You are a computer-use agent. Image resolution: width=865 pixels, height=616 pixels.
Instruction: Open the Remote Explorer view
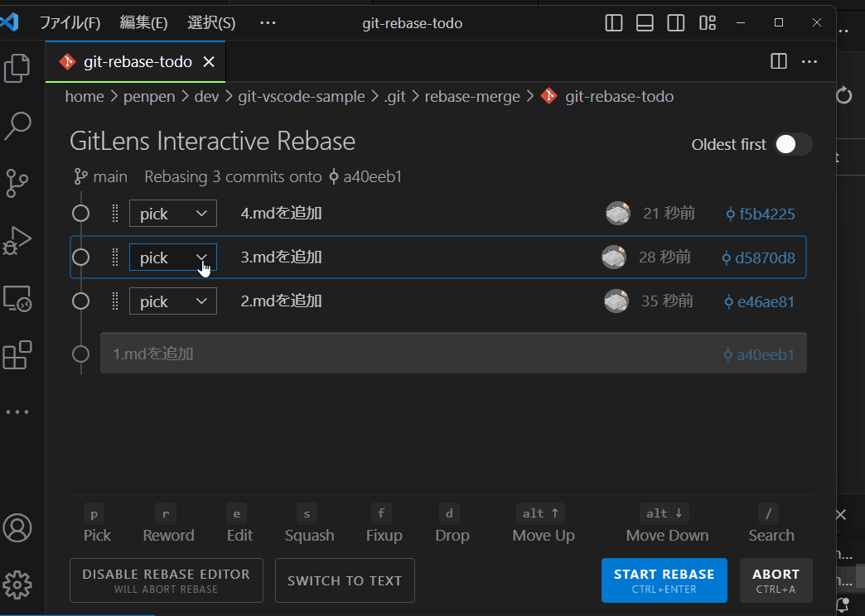[x=17, y=298]
